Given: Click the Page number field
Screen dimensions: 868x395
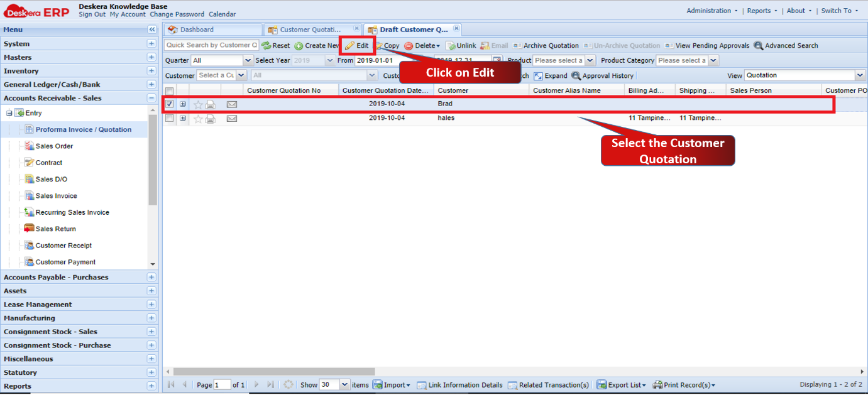Looking at the screenshot, I should 222,385.
